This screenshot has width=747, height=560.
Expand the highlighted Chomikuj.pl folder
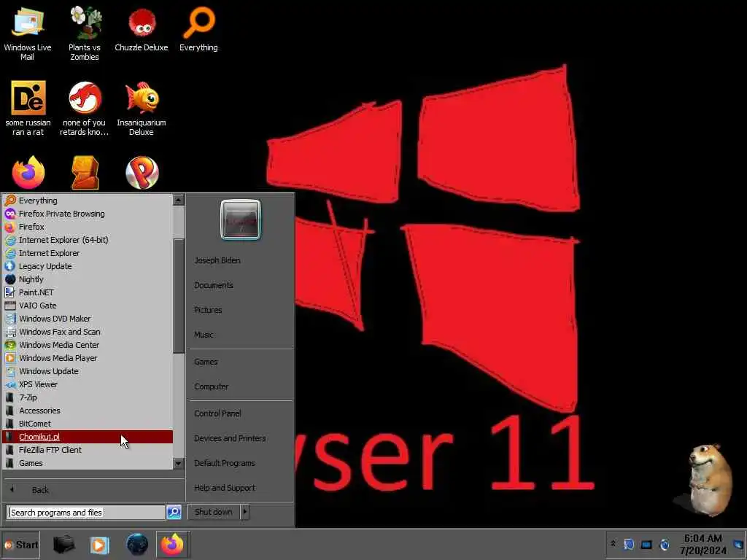[x=88, y=437]
